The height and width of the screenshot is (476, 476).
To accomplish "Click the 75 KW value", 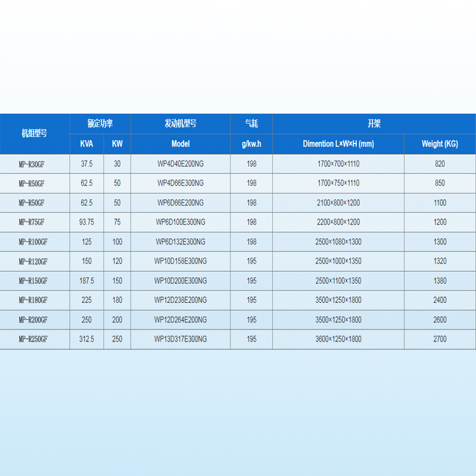I will pos(117,222).
